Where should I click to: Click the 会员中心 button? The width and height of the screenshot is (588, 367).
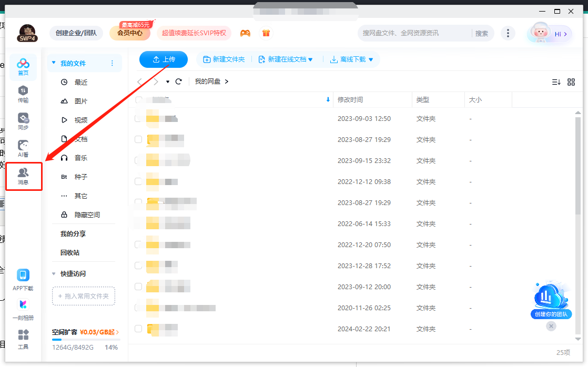click(130, 34)
